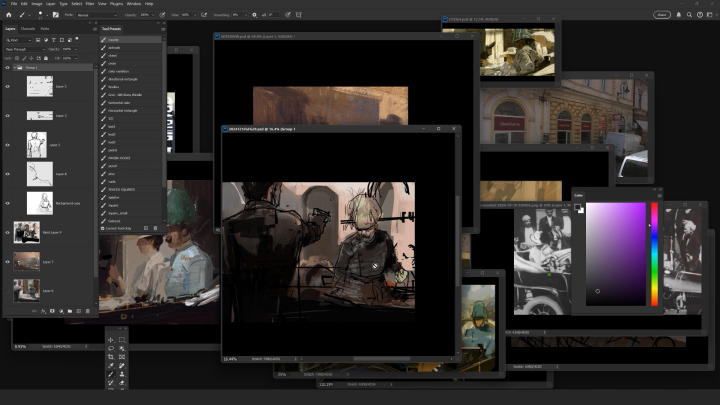720x405 pixels.
Task: Open the layer Fill slider dropdown
Action: click(75, 58)
